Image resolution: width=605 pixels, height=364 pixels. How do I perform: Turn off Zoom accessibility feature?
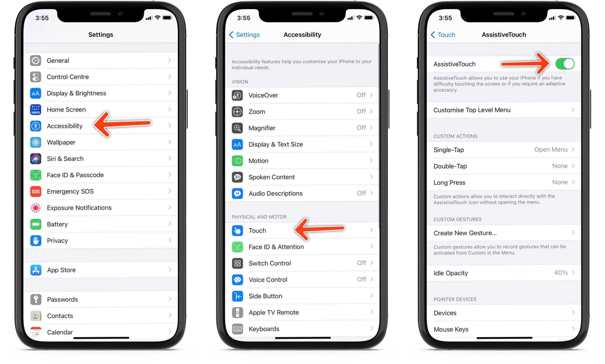click(302, 111)
